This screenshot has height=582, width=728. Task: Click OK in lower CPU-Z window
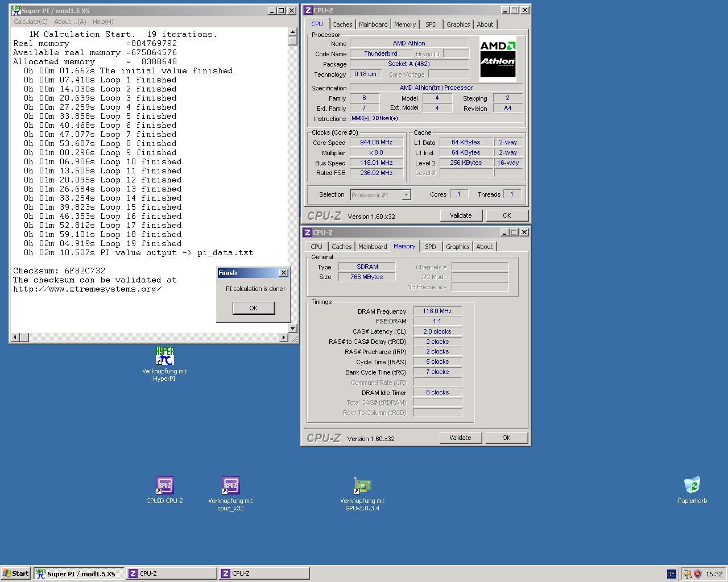[x=506, y=438]
